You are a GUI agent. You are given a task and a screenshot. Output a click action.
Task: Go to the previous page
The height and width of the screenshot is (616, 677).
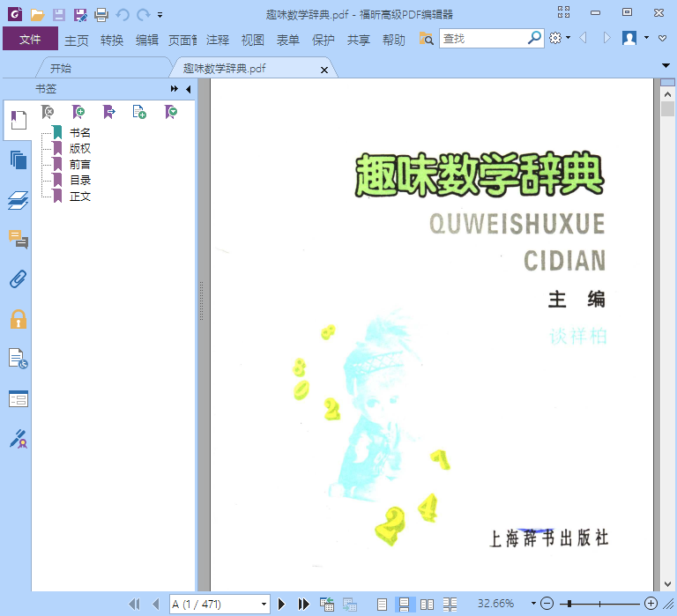click(156, 604)
